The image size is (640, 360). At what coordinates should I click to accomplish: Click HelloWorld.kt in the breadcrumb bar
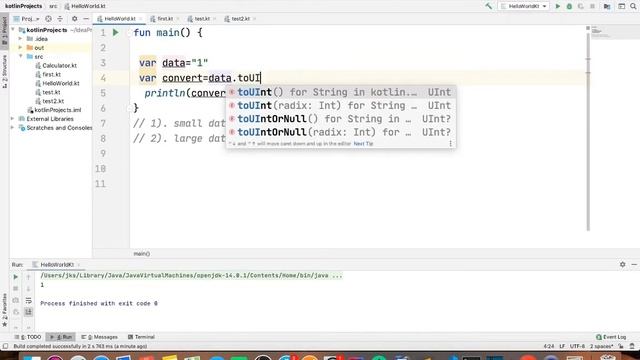pyautogui.click(x=85, y=6)
